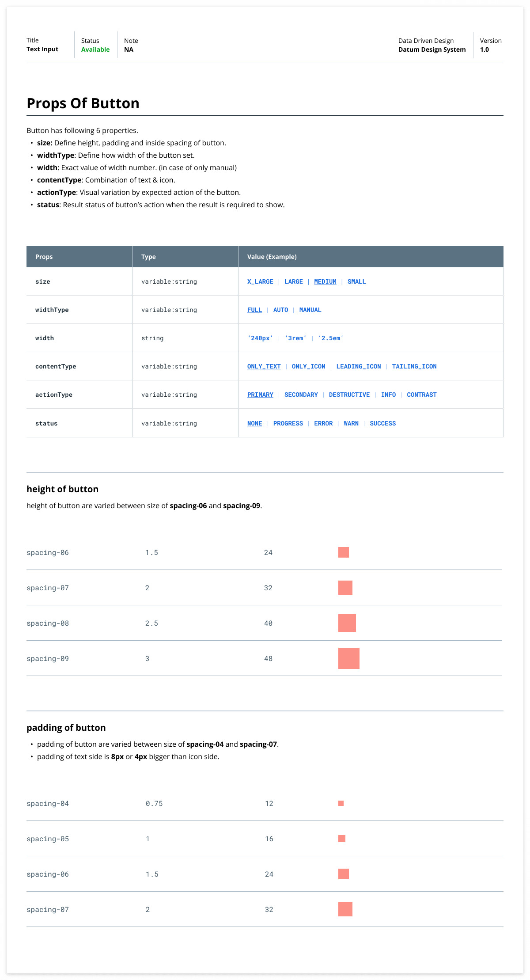
Task: Click the MEDIUM size value link
Action: click(325, 281)
